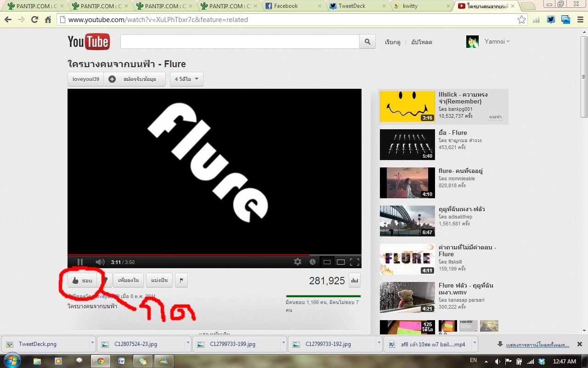Click the address bar URL
Image resolution: width=588 pixels, height=368 pixels.
coord(158,20)
